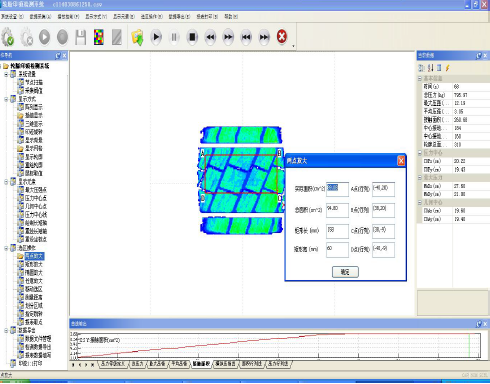The width and height of the screenshot is (490, 384).
Task: Click the folder with green arrow icon
Action: click(137, 37)
